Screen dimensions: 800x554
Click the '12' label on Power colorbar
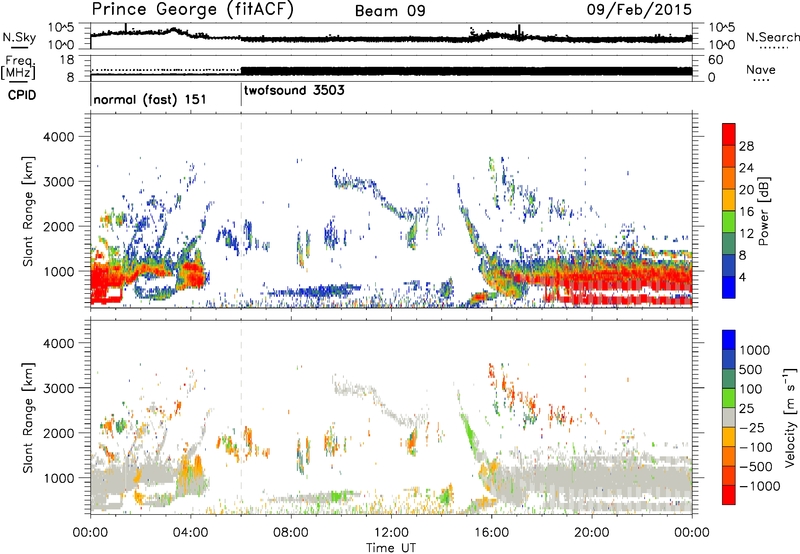pyautogui.click(x=746, y=234)
